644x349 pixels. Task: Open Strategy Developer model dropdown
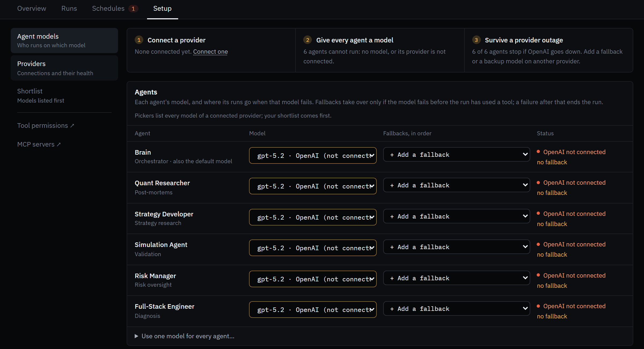pyautogui.click(x=313, y=217)
